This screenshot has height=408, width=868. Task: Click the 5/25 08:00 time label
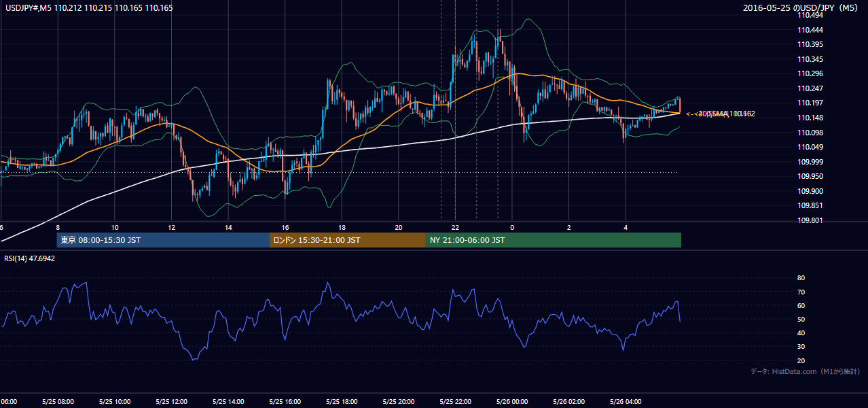point(58,402)
